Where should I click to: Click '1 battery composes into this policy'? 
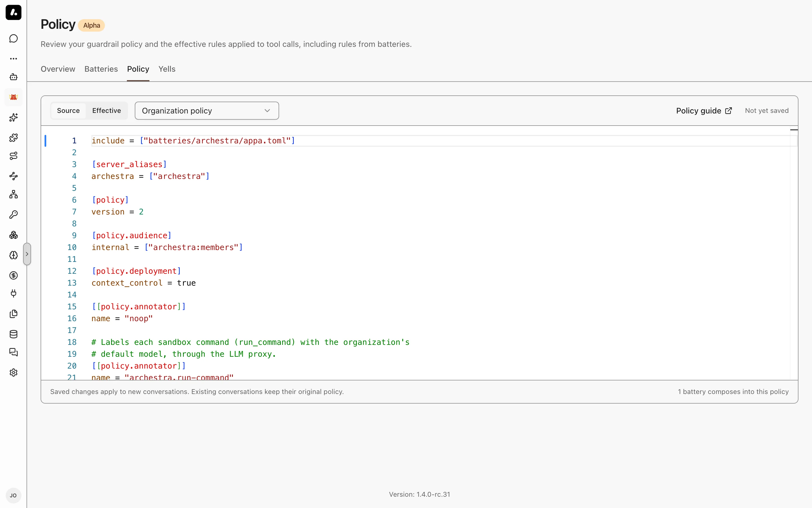click(x=733, y=392)
